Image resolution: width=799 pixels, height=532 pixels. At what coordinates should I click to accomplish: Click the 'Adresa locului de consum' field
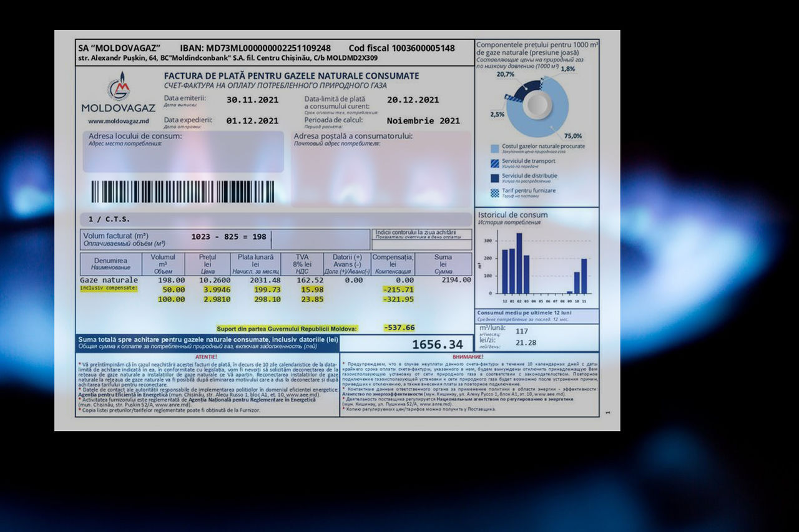(x=183, y=152)
